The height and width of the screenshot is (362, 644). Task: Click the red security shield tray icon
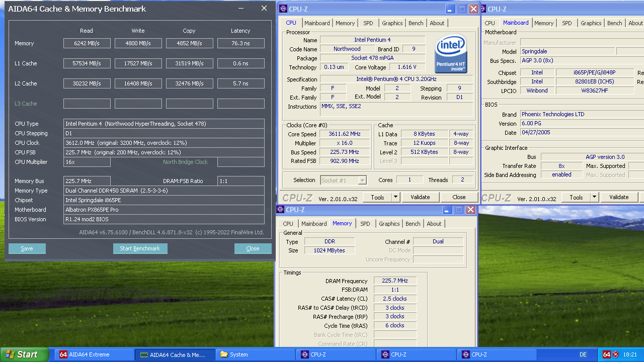(615, 354)
